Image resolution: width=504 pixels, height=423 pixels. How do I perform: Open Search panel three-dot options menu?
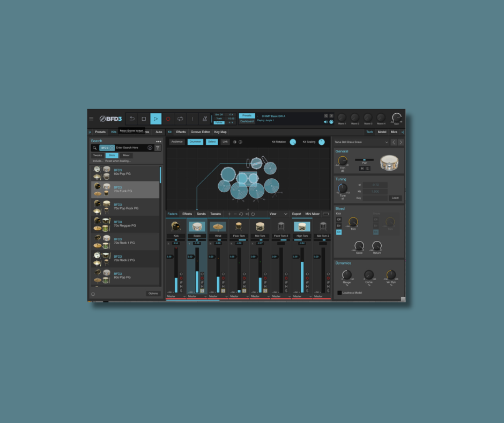pos(159,142)
